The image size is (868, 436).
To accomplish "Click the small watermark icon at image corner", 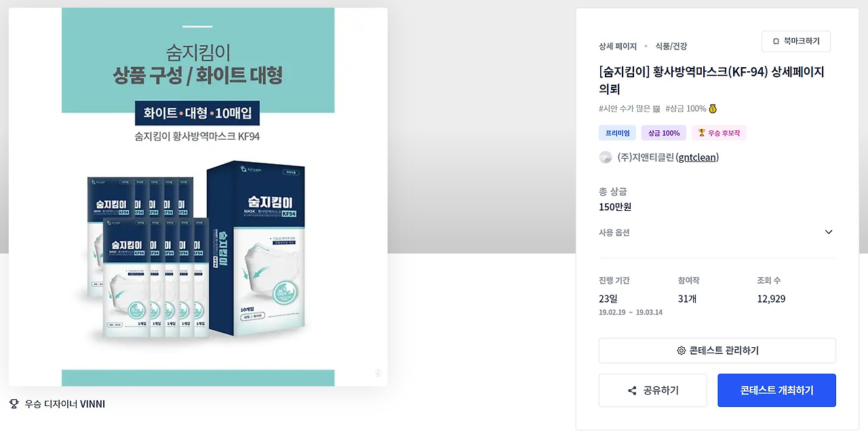I will point(378,372).
